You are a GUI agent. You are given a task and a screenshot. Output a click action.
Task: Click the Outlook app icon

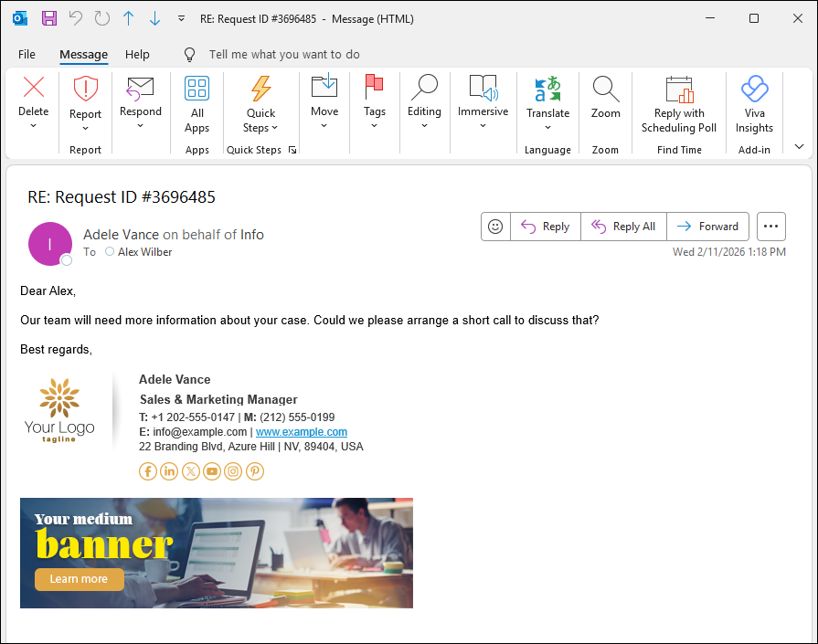pyautogui.click(x=20, y=19)
